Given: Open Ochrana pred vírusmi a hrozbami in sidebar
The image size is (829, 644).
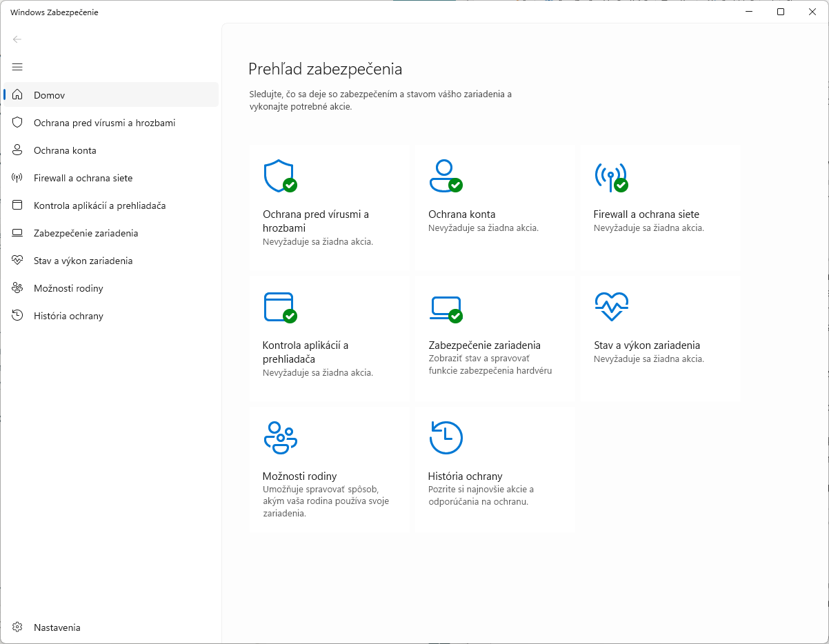Looking at the screenshot, I should tap(104, 123).
